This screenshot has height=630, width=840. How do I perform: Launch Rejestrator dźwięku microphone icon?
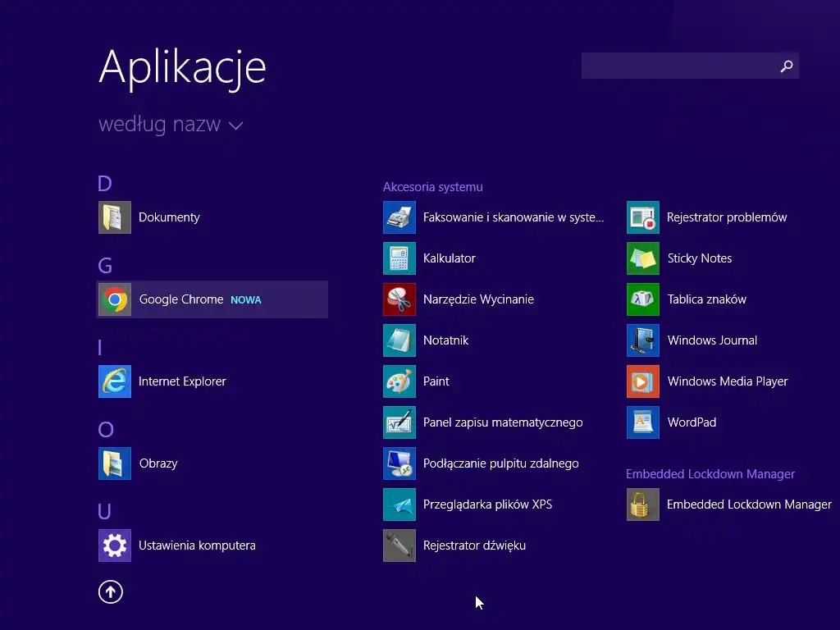pos(399,546)
